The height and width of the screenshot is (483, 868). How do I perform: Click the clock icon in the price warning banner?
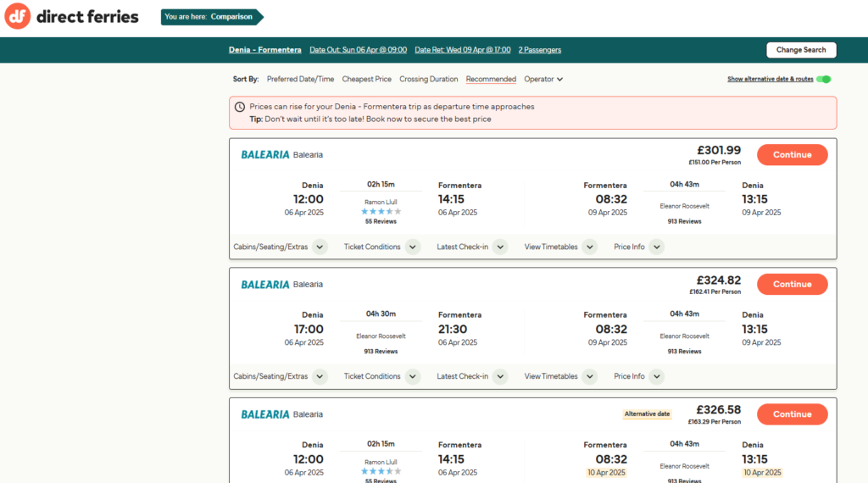tap(240, 107)
